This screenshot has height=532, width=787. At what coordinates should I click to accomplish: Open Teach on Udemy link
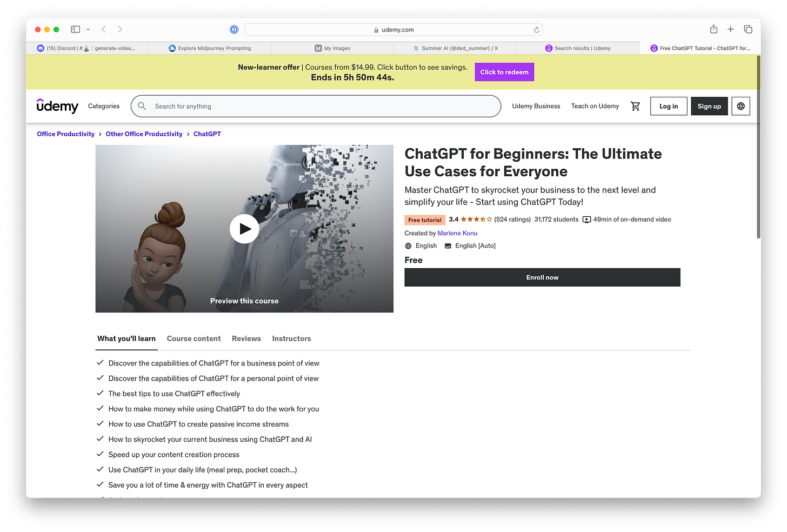pos(595,106)
